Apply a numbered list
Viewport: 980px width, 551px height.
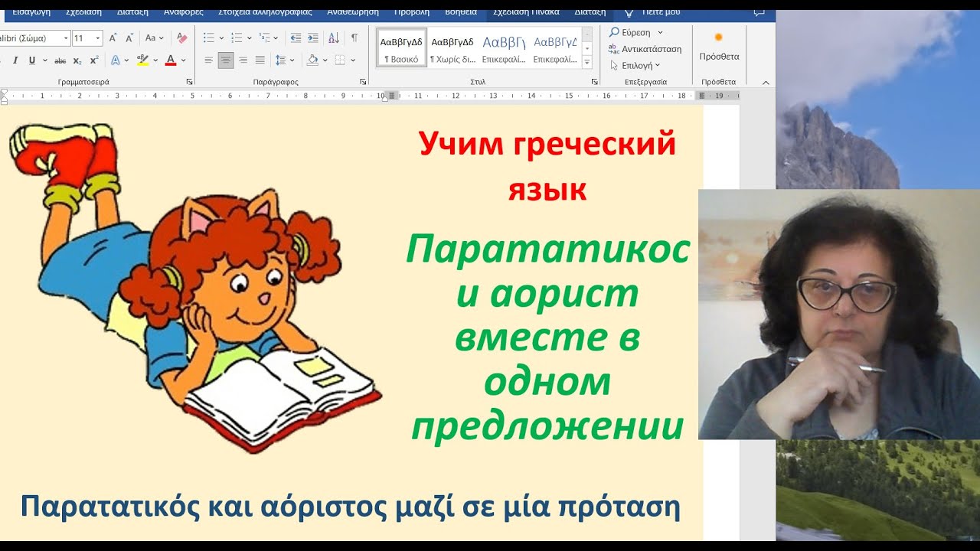[236, 37]
